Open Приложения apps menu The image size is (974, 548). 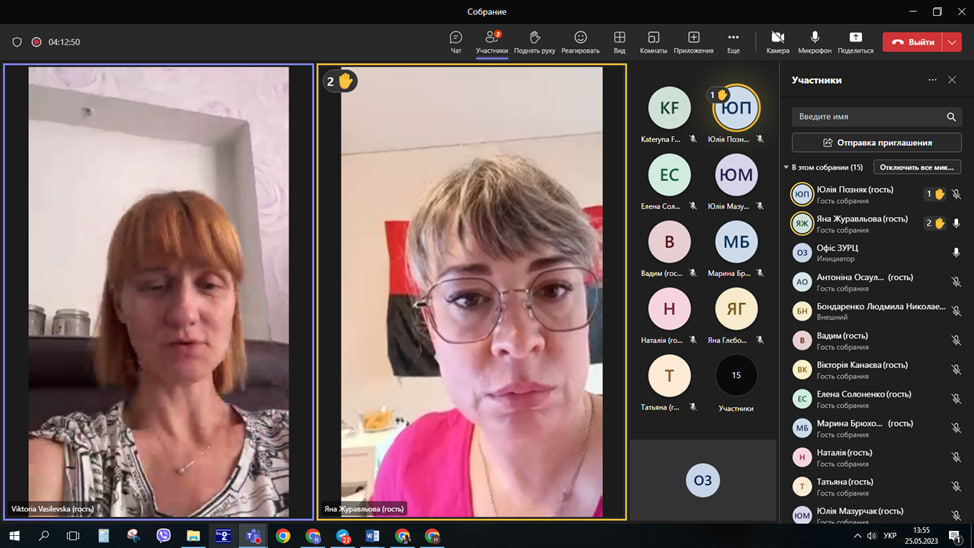(x=693, y=42)
